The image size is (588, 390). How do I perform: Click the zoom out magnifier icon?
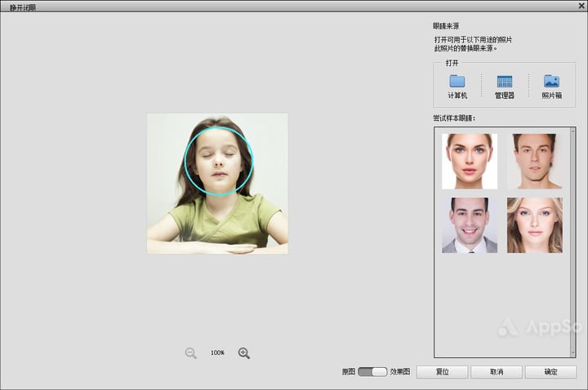coord(191,353)
